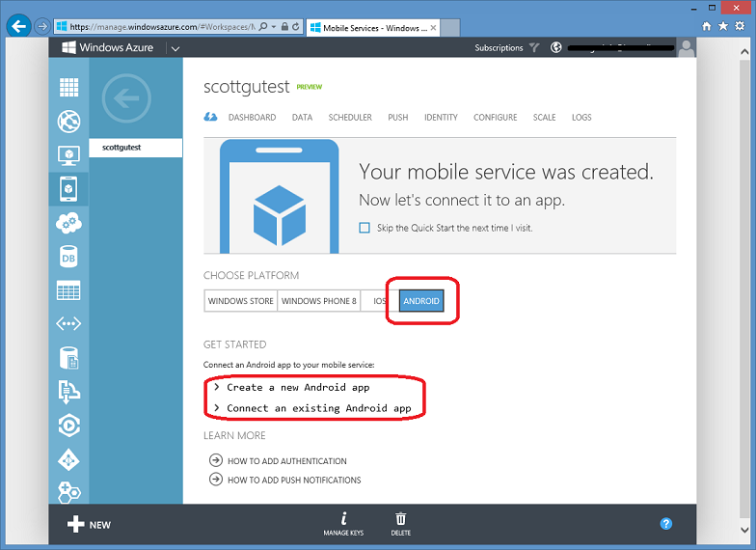The image size is (756, 550).
Task: Switch to SCHEDULER tab
Action: (x=350, y=118)
